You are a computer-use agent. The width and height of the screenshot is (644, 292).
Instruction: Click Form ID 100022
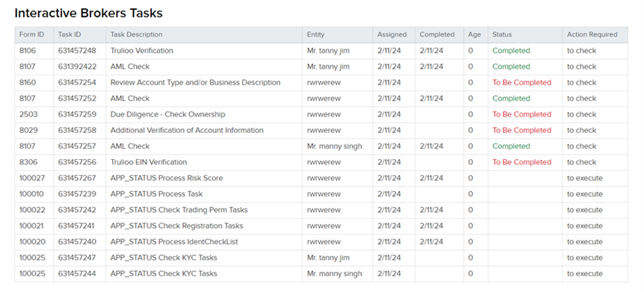32,210
